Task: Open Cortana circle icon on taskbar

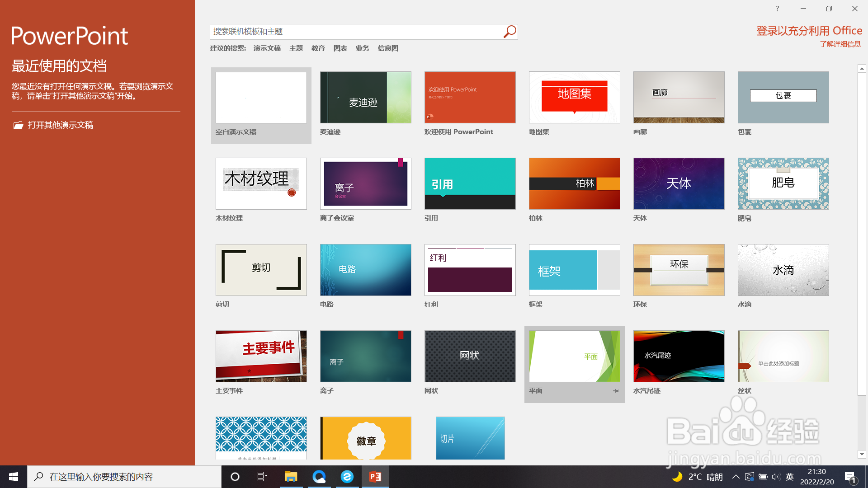Action: pyautogui.click(x=235, y=477)
